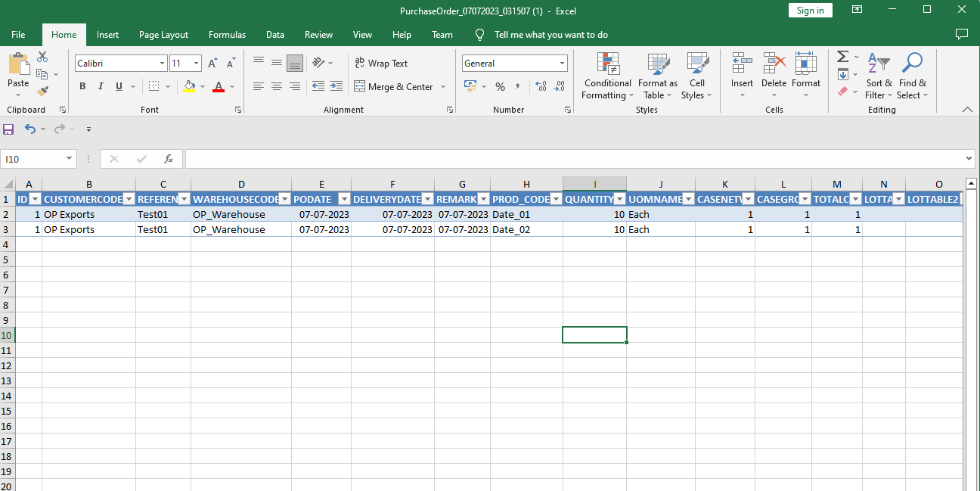
Task: Click the Save icon in quick access toolbar
Action: point(9,129)
